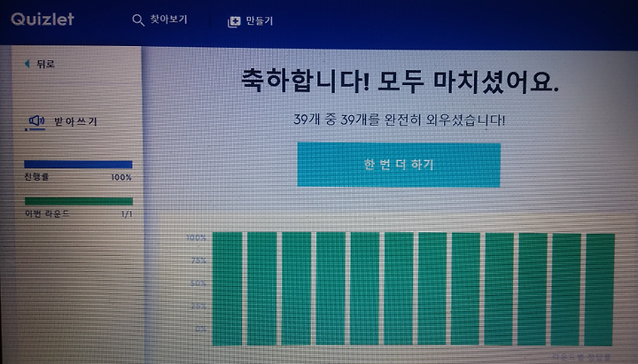Click the search magnifier icon
This screenshot has width=638, height=364.
click(x=138, y=20)
